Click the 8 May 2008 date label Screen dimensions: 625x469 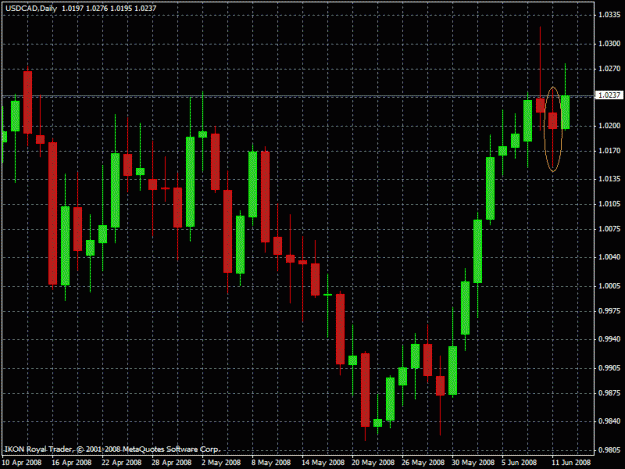271,463
